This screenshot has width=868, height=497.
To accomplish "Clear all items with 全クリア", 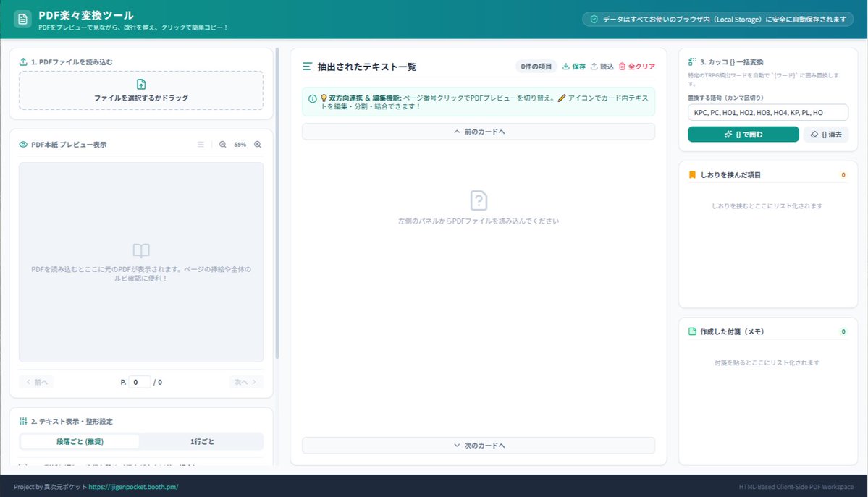I will click(636, 67).
